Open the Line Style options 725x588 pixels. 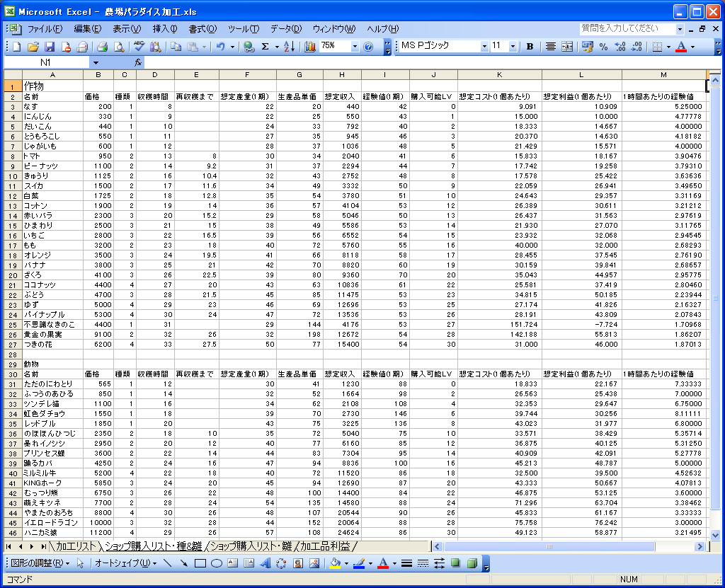pos(407,563)
